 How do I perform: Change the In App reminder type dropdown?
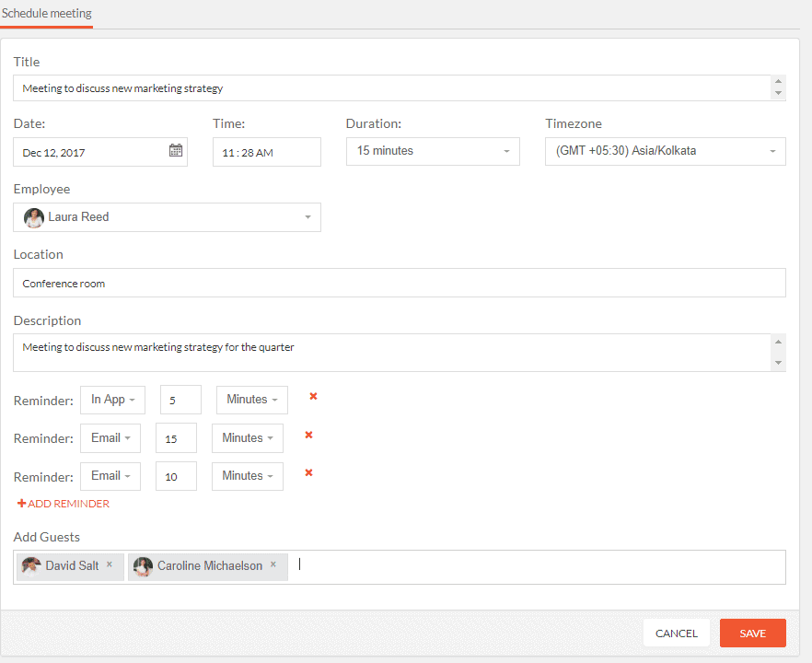(x=112, y=400)
